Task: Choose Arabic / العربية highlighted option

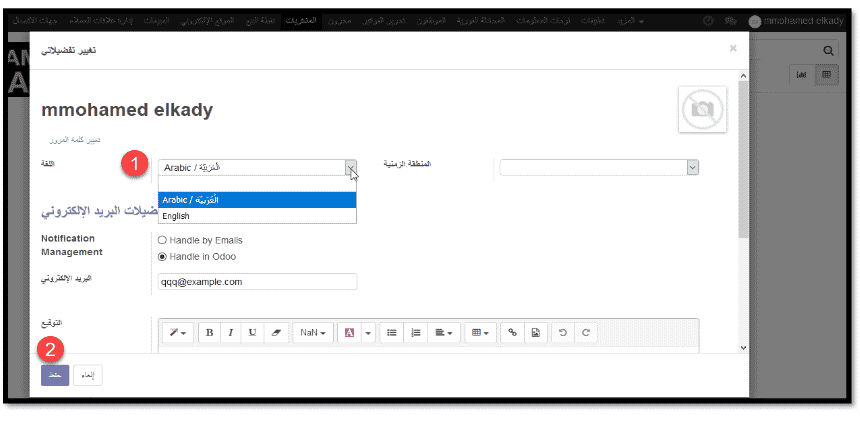Action: click(257, 200)
